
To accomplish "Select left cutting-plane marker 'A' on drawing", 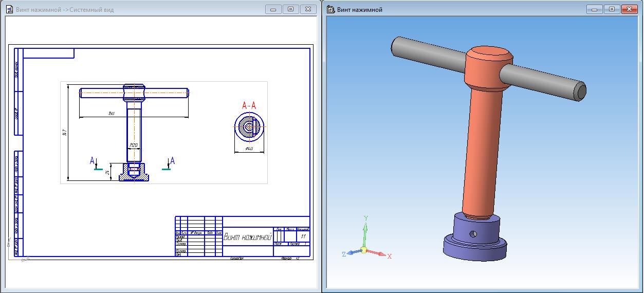I will (93, 161).
